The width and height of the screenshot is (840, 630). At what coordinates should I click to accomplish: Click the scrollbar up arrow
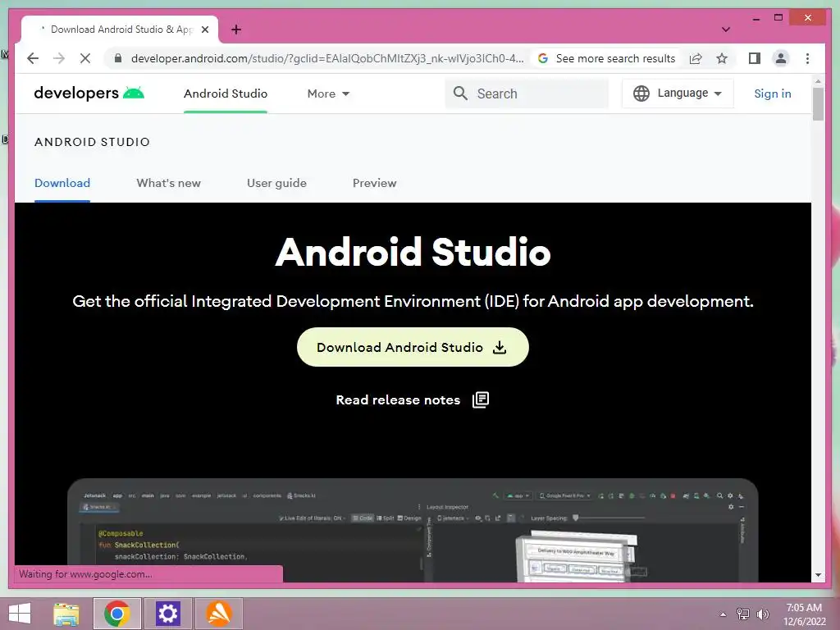(818, 81)
